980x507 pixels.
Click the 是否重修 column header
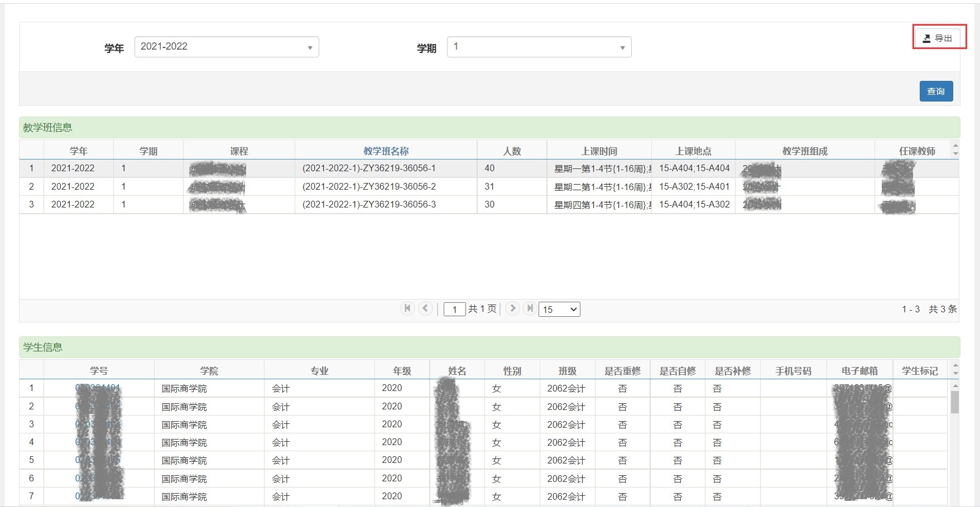pos(622,371)
